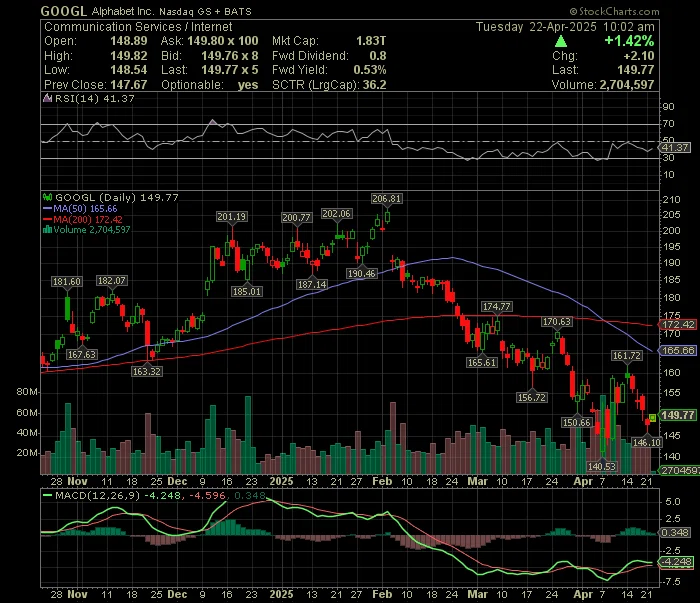
Task: Click the Nov label on MACD date axis
Action: (x=77, y=595)
